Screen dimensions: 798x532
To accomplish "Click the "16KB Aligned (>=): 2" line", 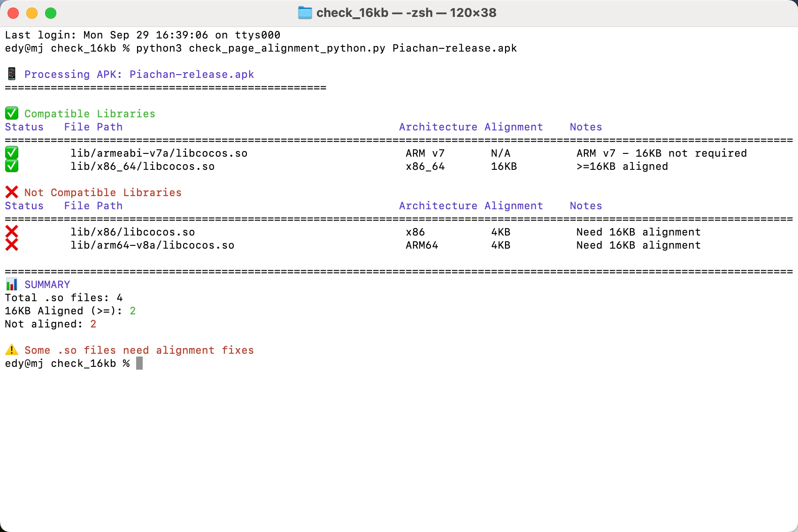I will click(70, 311).
